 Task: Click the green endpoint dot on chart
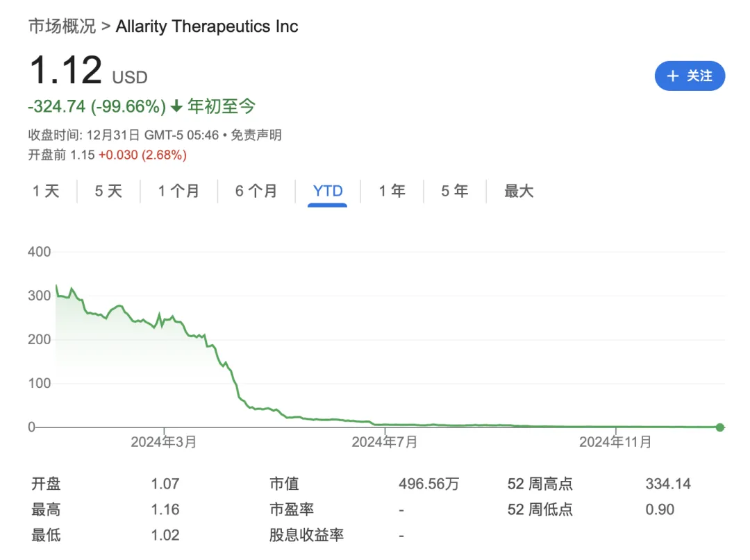(x=720, y=427)
